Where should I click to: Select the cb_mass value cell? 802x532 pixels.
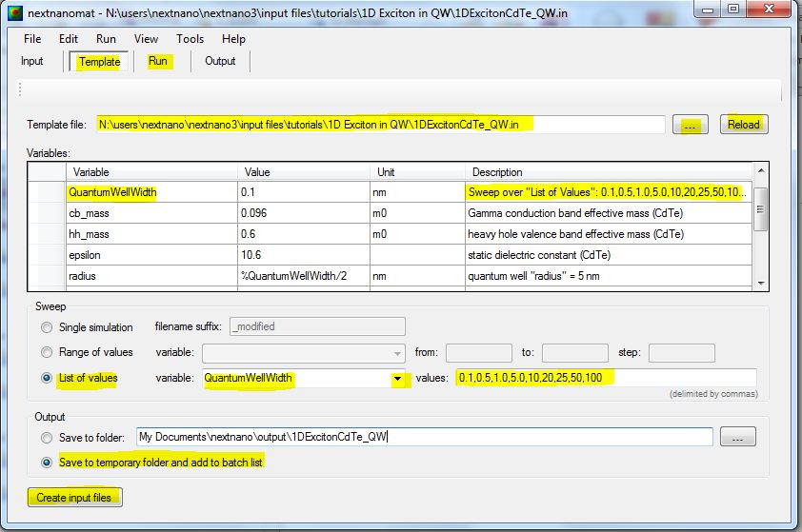pyautogui.click(x=303, y=213)
